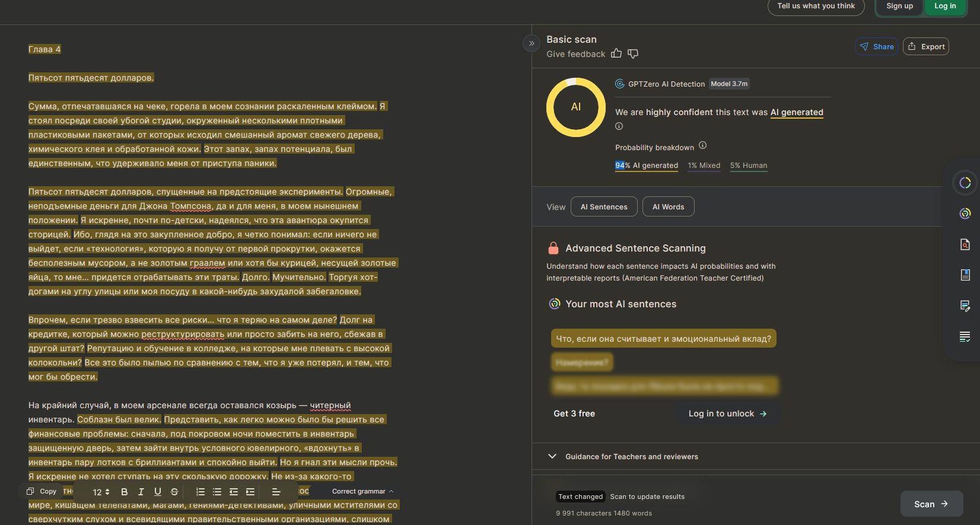
Task: Collapse the results panel with double-chevron
Action: [531, 43]
